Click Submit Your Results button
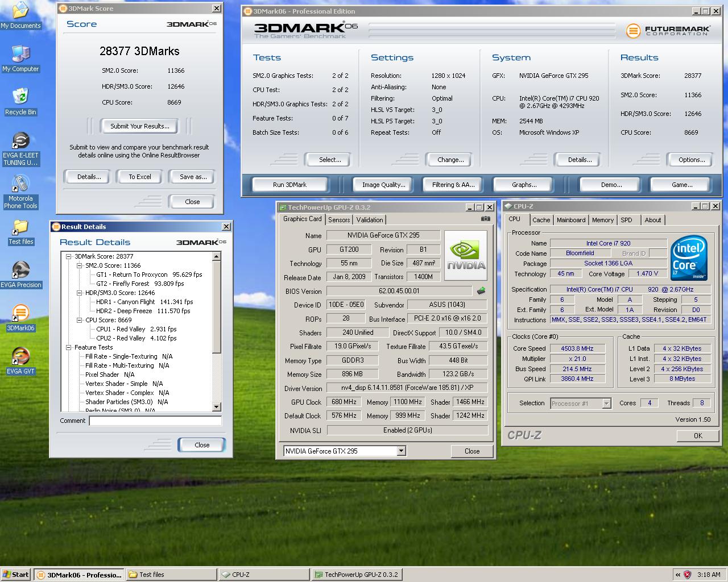The height and width of the screenshot is (582, 728). click(x=139, y=126)
